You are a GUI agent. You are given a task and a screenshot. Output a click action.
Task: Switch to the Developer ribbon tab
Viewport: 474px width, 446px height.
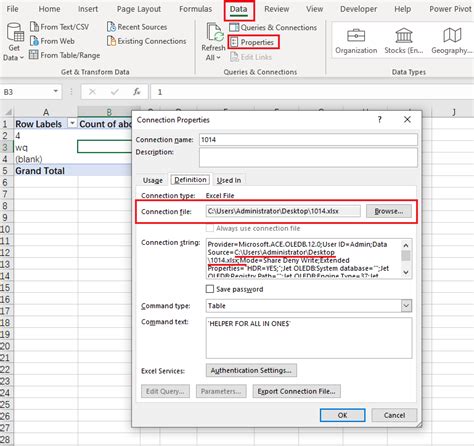358,9
